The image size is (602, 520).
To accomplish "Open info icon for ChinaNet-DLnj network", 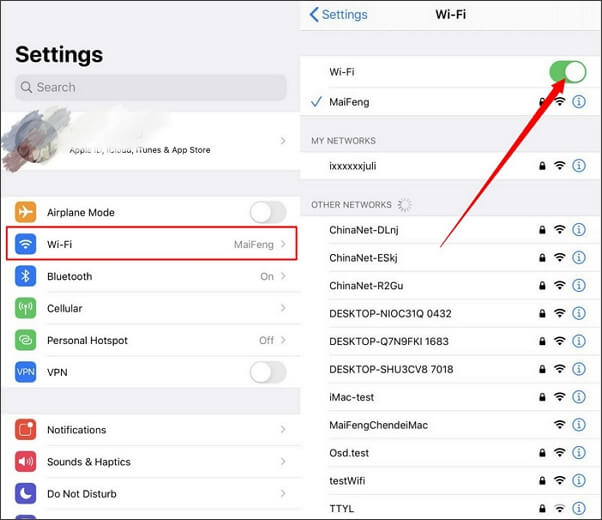I will pos(579,230).
